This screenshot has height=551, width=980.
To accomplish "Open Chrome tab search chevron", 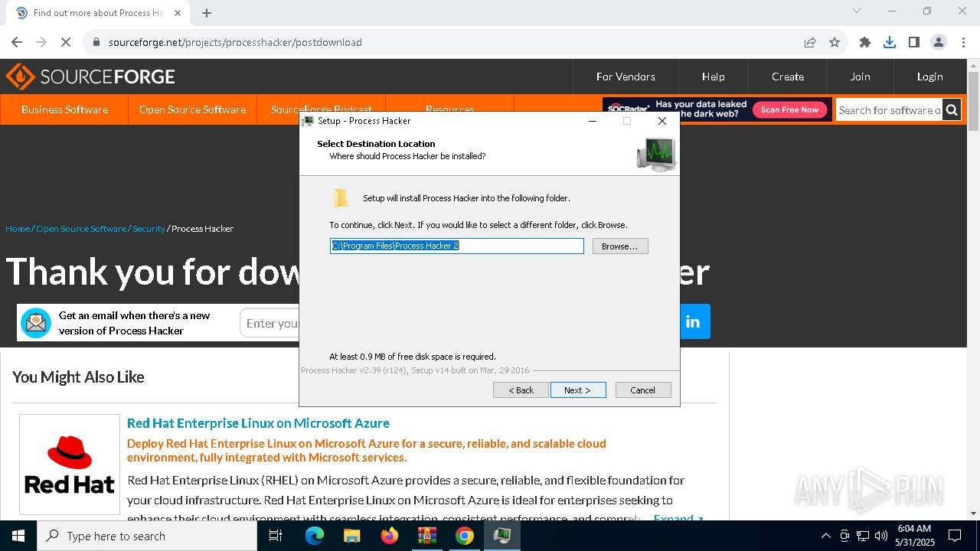I will (x=857, y=11).
